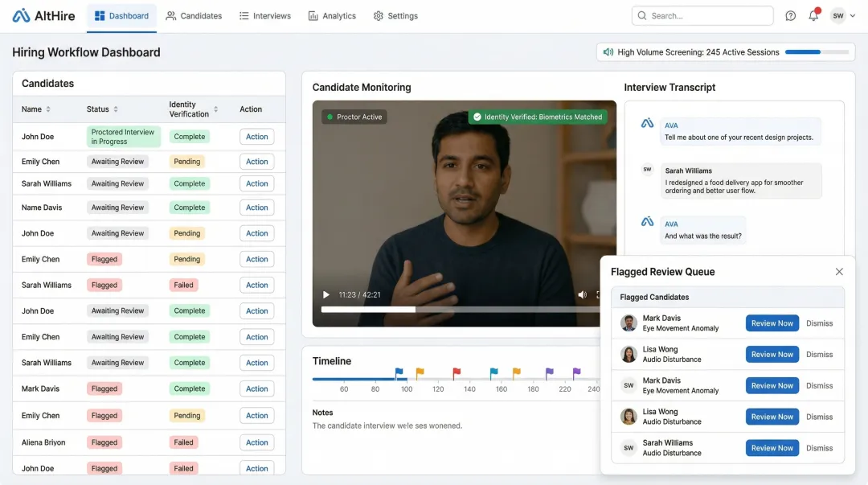This screenshot has width=868, height=485.
Task: Click the AltHire logo icon
Action: pyautogui.click(x=18, y=15)
